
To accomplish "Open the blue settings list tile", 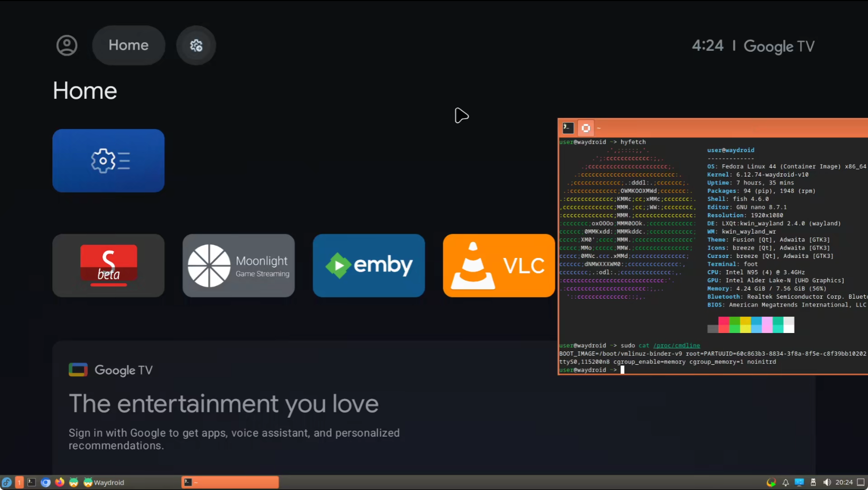I will (108, 161).
